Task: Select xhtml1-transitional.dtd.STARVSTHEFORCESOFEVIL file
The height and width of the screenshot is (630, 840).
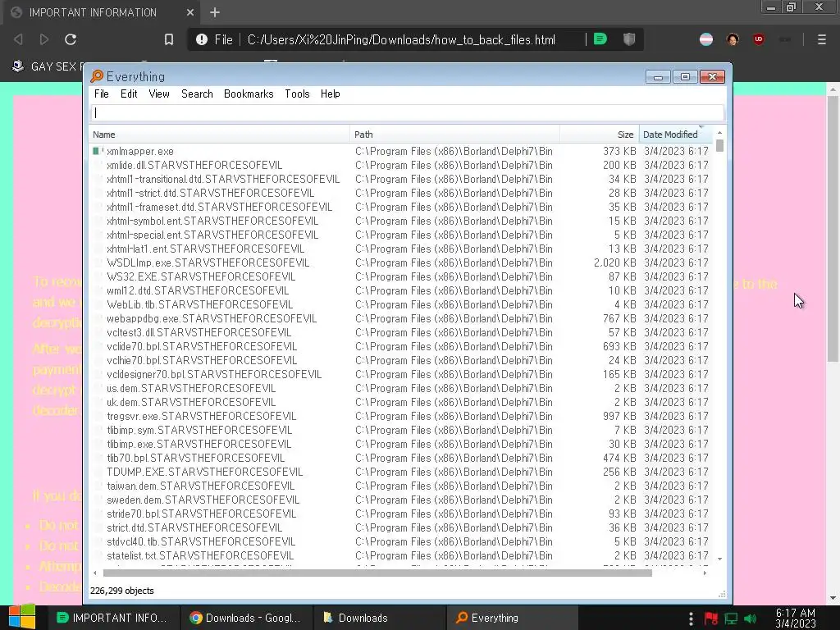Action: (x=223, y=179)
